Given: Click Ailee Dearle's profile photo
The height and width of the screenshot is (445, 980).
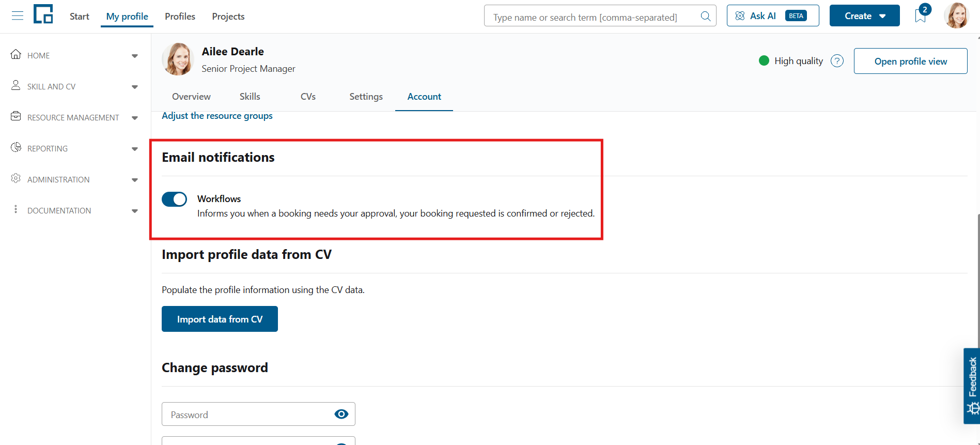Looking at the screenshot, I should coord(178,59).
